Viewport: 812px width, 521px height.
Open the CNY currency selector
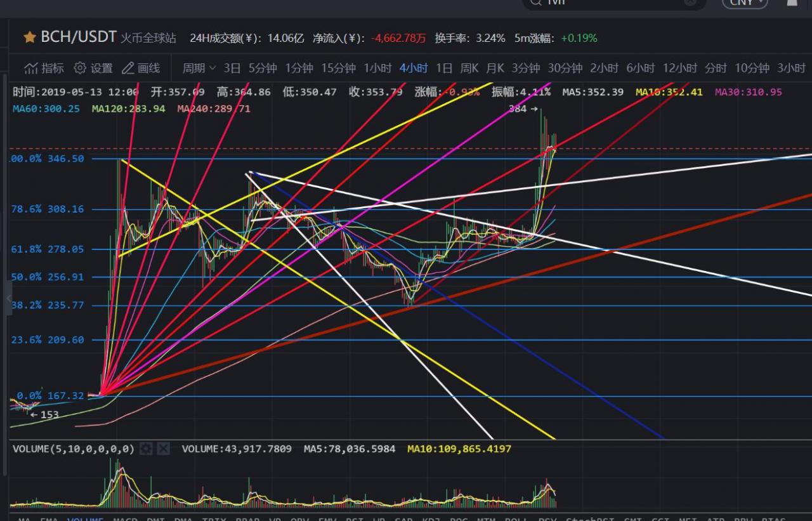(x=745, y=3)
